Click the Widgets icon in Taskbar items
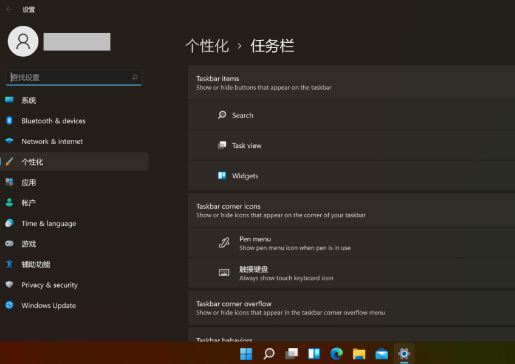The image size is (515, 364). pyautogui.click(x=222, y=175)
